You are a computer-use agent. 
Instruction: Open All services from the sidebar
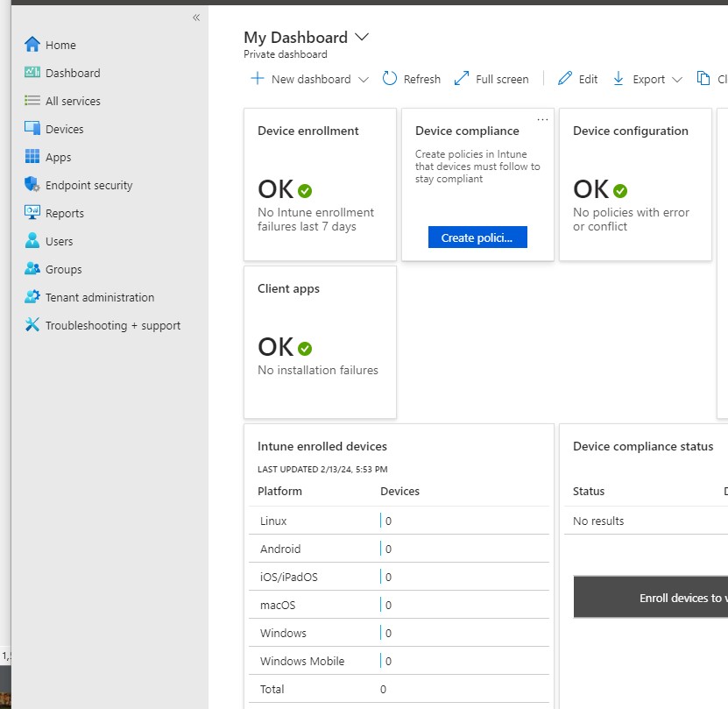[74, 101]
